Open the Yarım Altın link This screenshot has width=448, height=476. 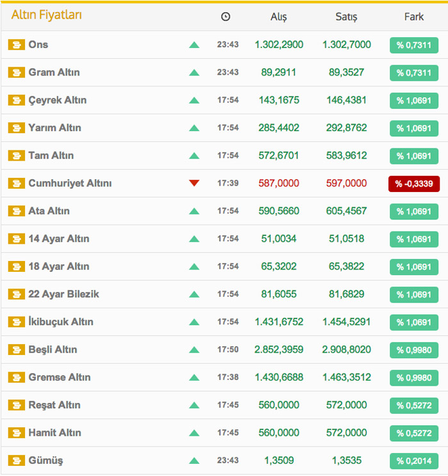54,128
